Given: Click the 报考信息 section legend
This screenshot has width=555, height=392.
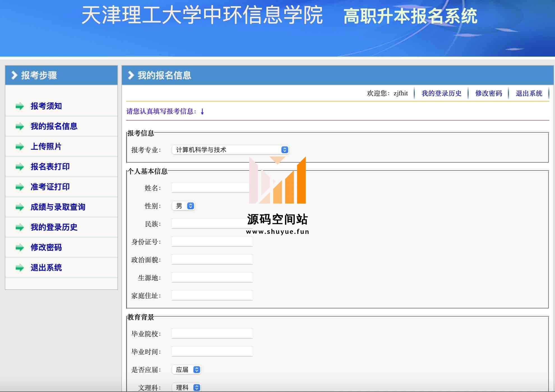Looking at the screenshot, I should pos(141,133).
